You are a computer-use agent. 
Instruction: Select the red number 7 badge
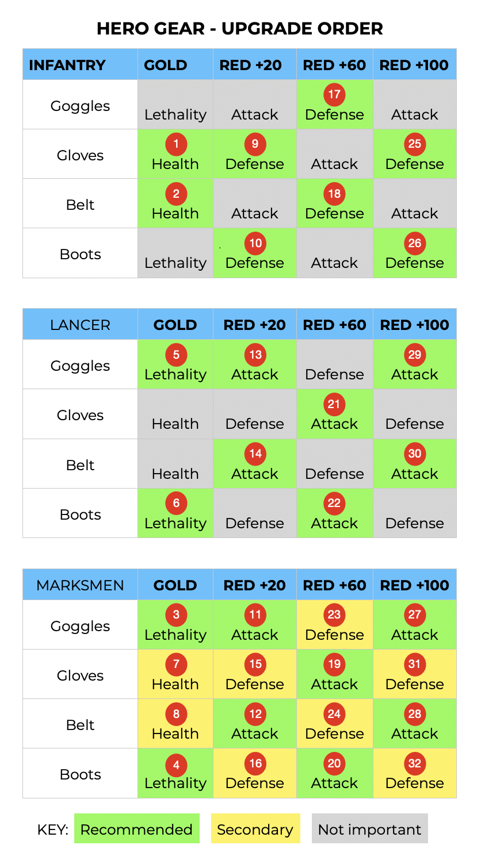175,665
